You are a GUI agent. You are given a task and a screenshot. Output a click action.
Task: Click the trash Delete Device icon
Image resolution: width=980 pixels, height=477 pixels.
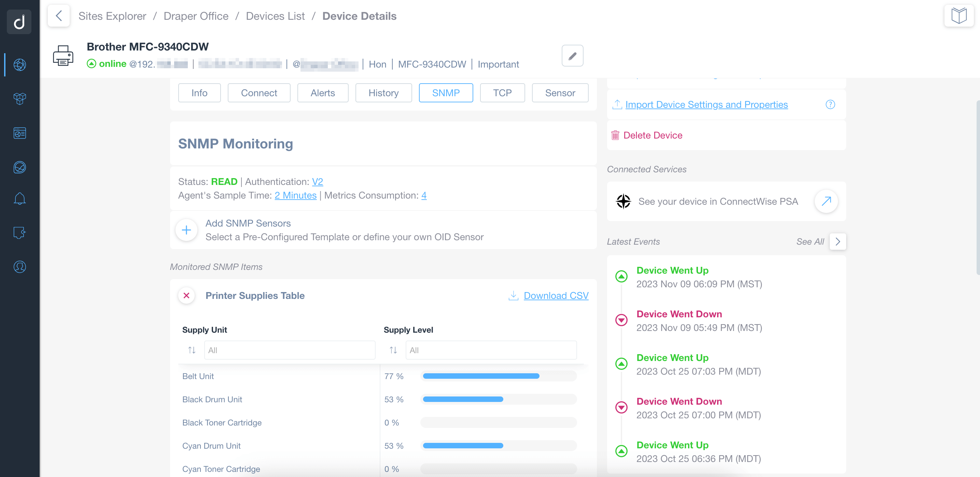point(615,135)
